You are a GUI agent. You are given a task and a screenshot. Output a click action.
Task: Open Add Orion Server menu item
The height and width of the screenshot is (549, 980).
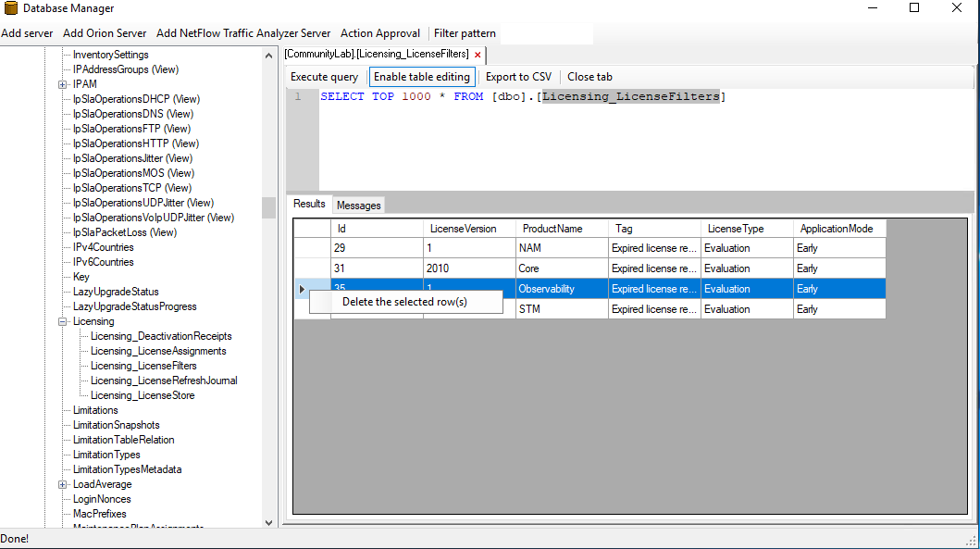tap(105, 33)
